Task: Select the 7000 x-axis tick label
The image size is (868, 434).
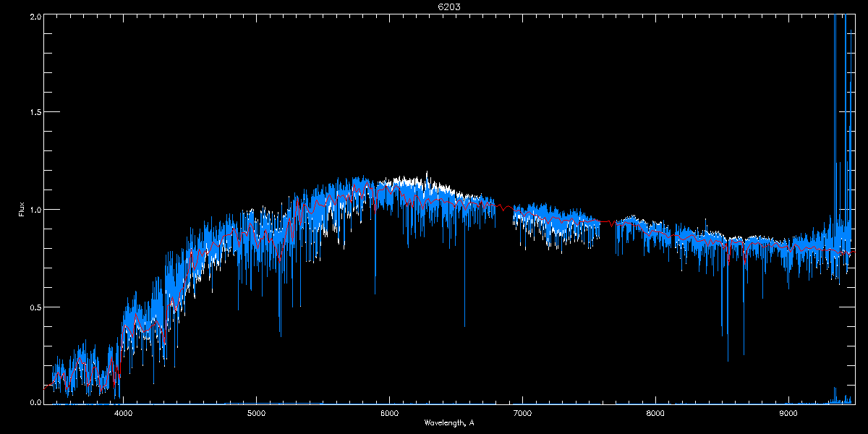Action: point(522,413)
